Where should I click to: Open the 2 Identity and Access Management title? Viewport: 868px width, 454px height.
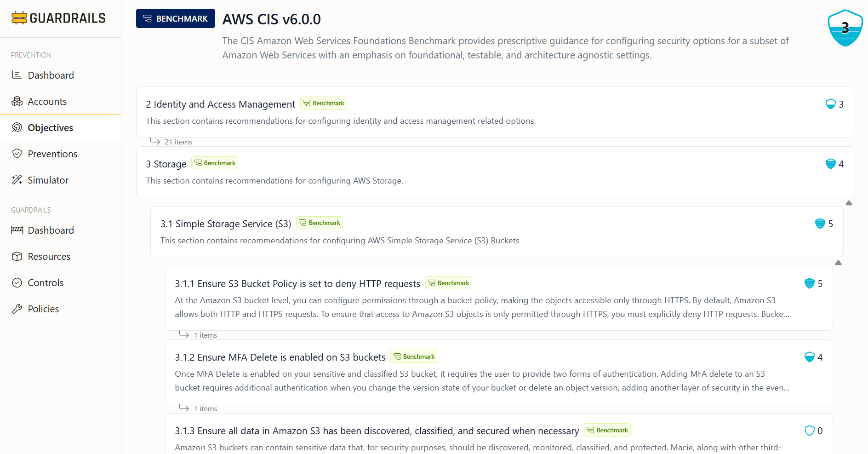coord(220,104)
